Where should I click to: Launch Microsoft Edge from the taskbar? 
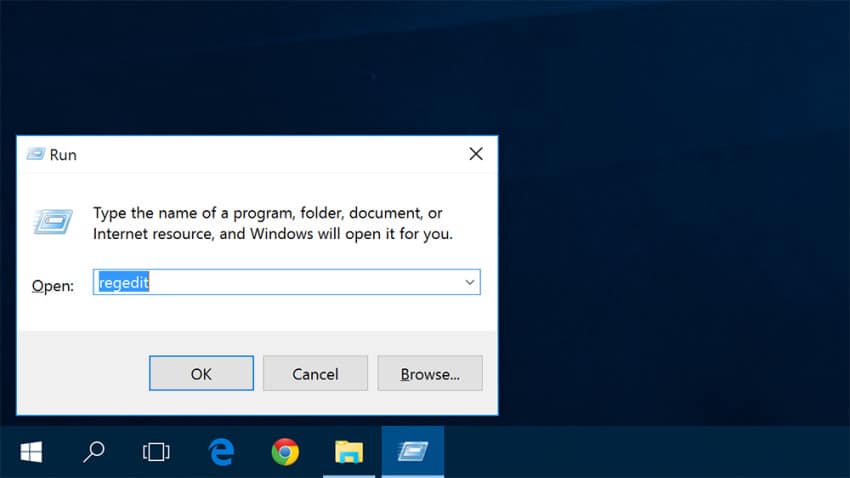click(x=221, y=452)
